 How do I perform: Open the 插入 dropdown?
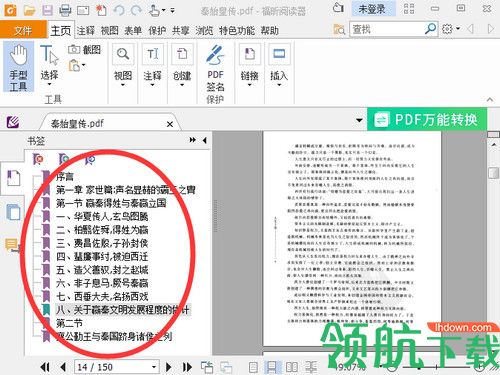pyautogui.click(x=279, y=65)
